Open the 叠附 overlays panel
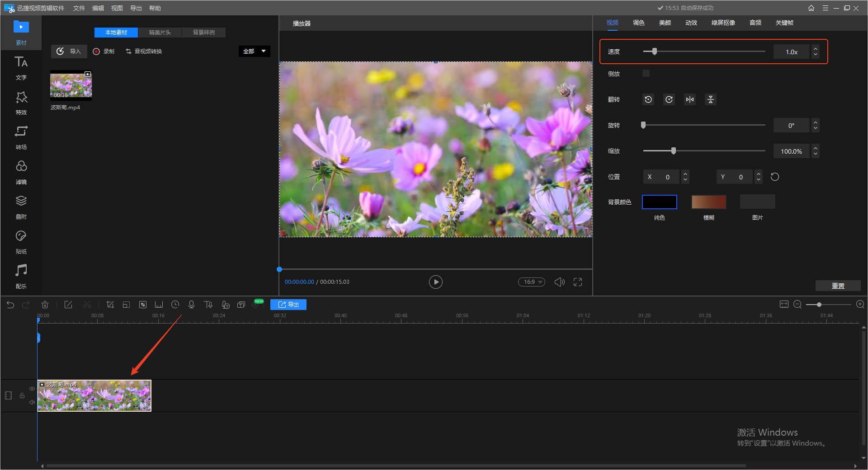 pos(21,207)
